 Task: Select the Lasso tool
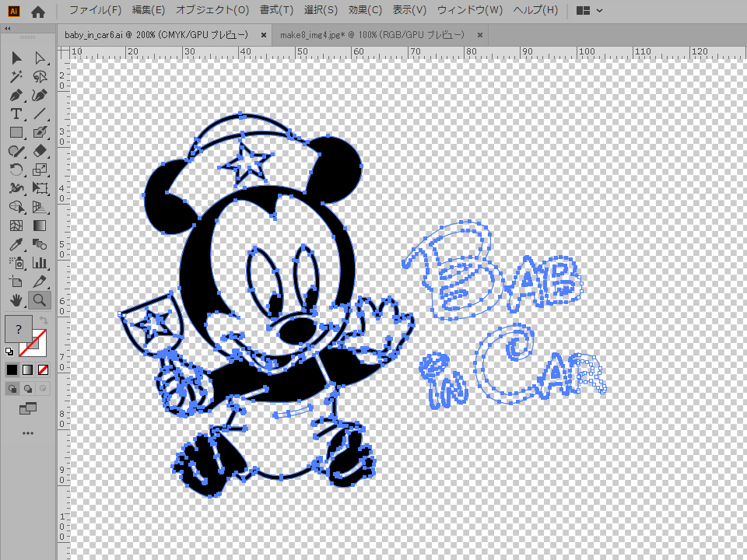pyautogui.click(x=40, y=77)
